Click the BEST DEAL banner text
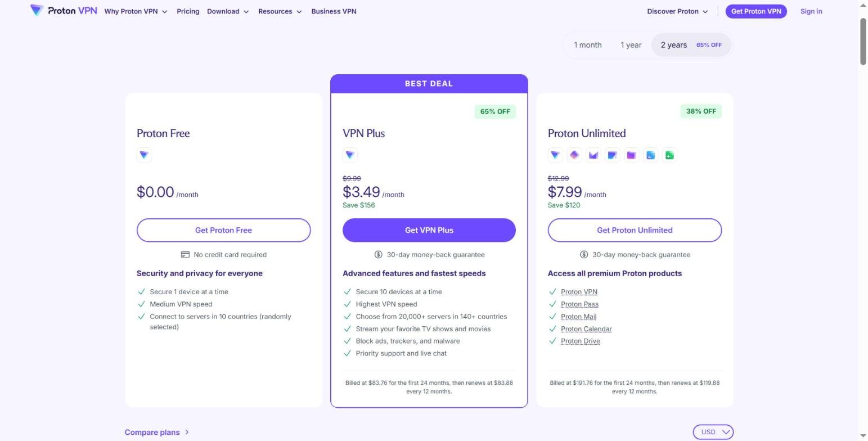 pyautogui.click(x=429, y=84)
